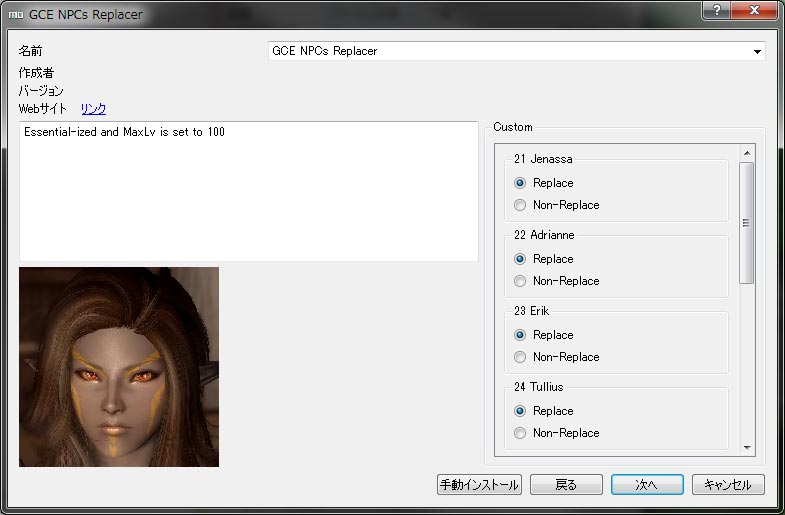
Task: Click the description text box
Action: (x=249, y=191)
